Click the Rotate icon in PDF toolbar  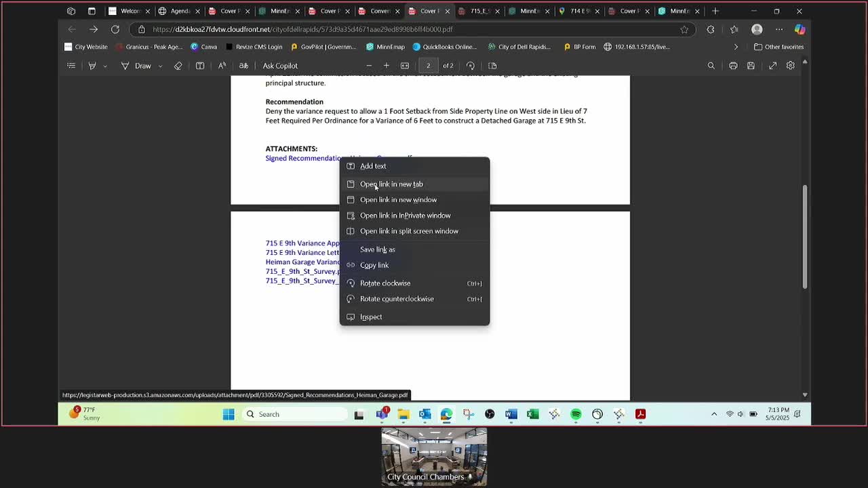(x=471, y=66)
